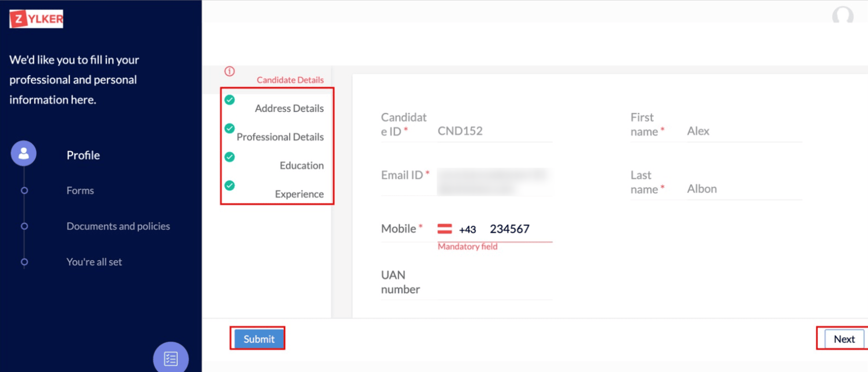
Task: Click the Profile person icon in sidebar
Action: [23, 153]
